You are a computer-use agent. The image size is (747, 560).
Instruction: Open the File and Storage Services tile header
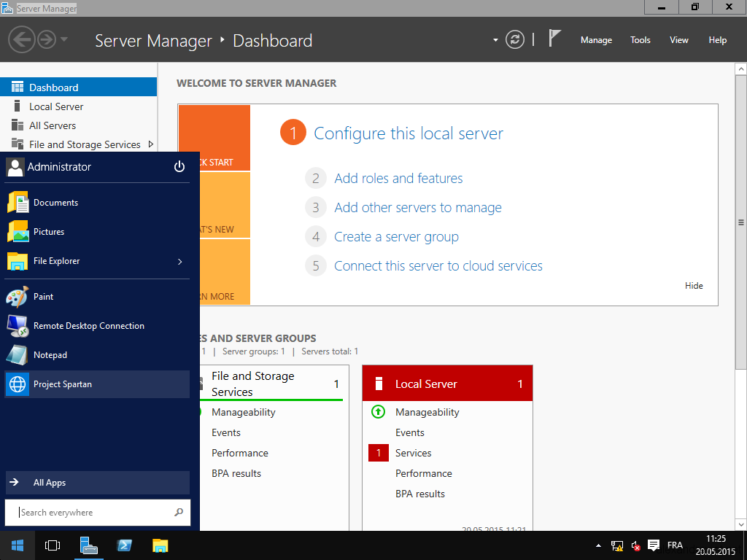tap(274, 384)
